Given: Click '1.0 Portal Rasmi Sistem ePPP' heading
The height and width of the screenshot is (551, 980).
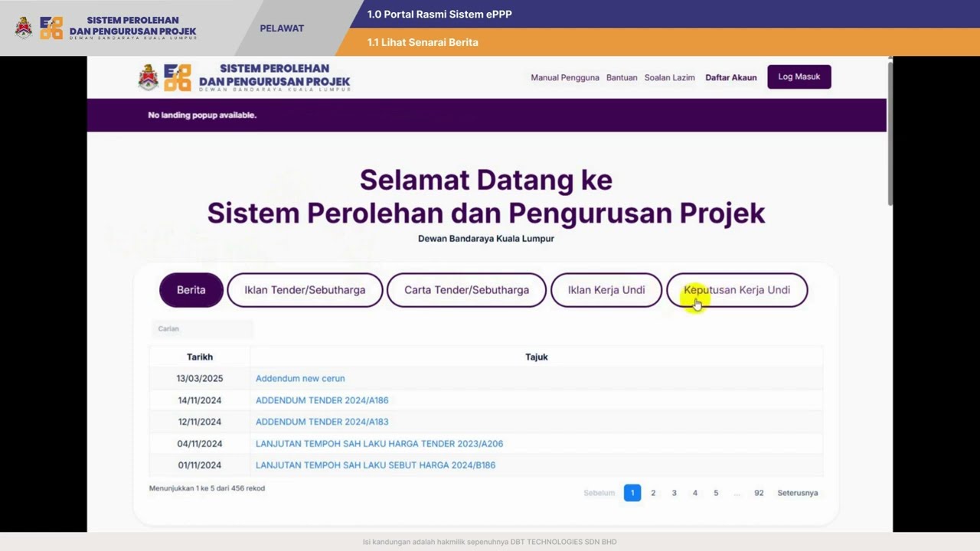Looking at the screenshot, I should click(x=439, y=14).
